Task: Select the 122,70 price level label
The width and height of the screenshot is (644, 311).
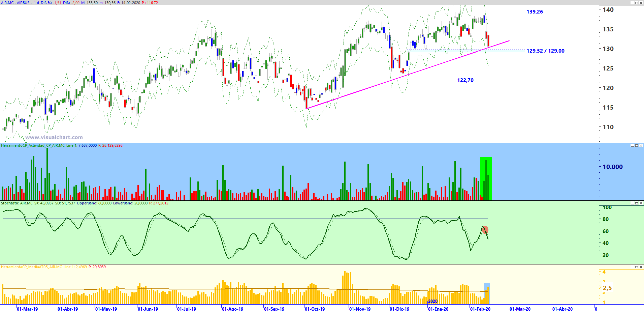Action: pyautogui.click(x=465, y=80)
